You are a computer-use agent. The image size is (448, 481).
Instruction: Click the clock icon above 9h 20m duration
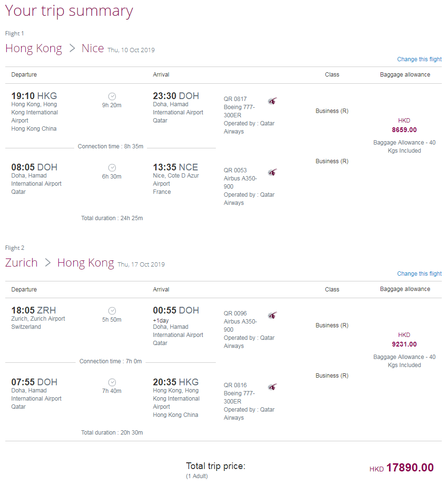pos(112,96)
